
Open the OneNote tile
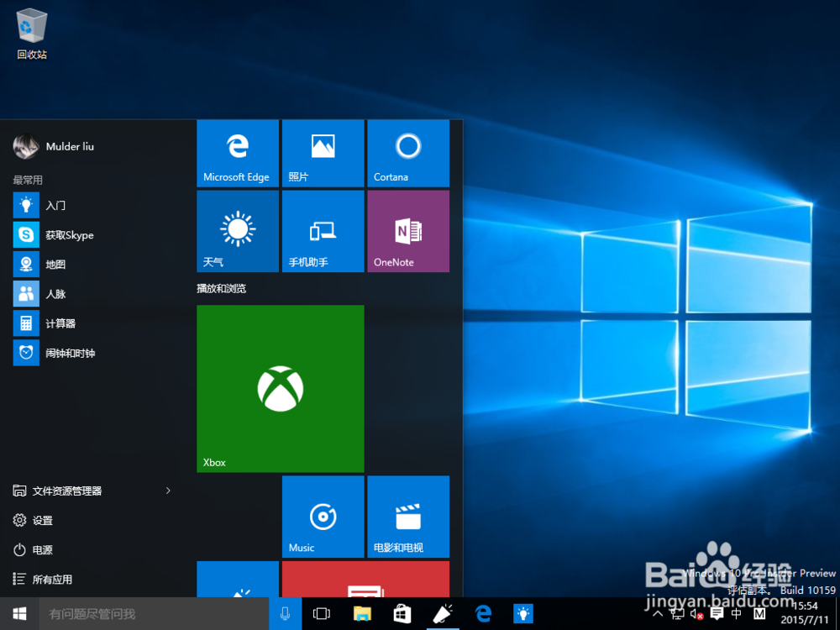coord(408,232)
